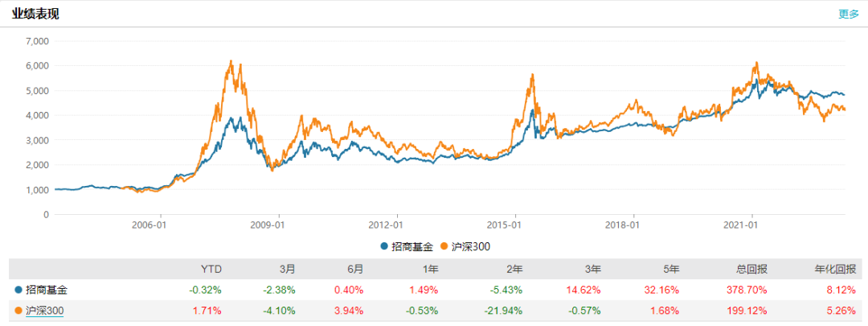The image size is (868, 326).
Task: Click the 年化回报 column header
Action: coord(835,270)
